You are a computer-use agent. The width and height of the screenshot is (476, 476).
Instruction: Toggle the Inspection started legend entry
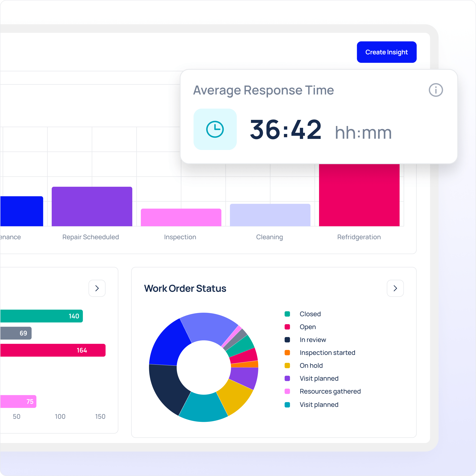pyautogui.click(x=327, y=352)
